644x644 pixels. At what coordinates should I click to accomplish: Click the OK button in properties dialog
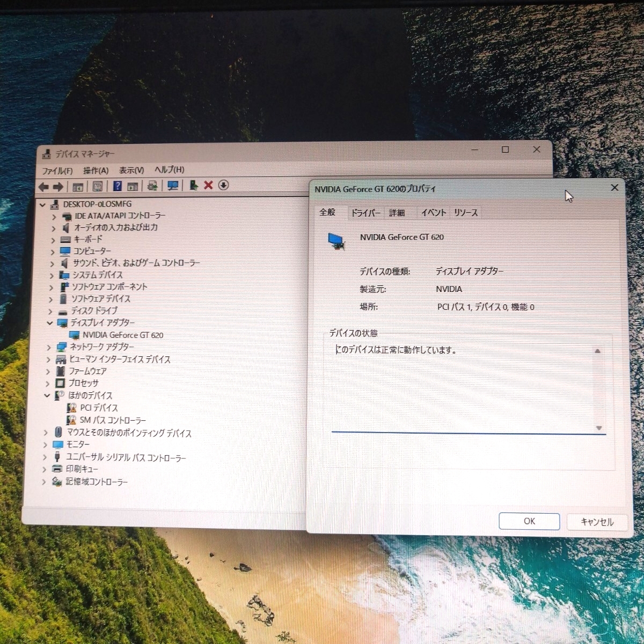(x=529, y=521)
